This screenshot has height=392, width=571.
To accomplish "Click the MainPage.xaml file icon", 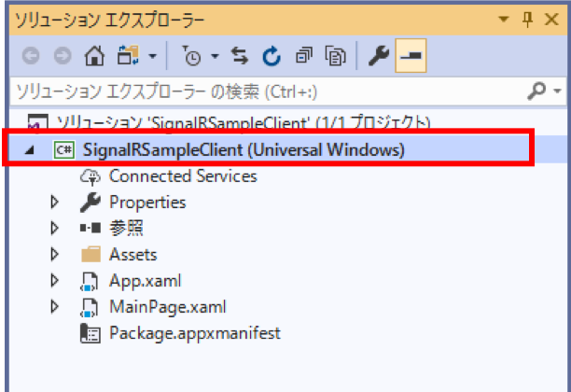I will tap(90, 307).
